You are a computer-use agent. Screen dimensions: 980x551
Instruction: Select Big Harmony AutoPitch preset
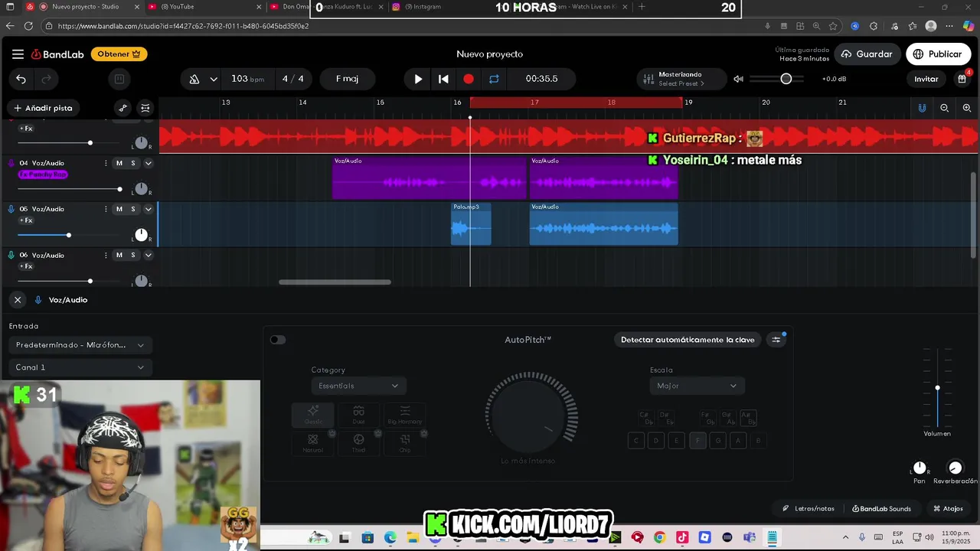(405, 416)
